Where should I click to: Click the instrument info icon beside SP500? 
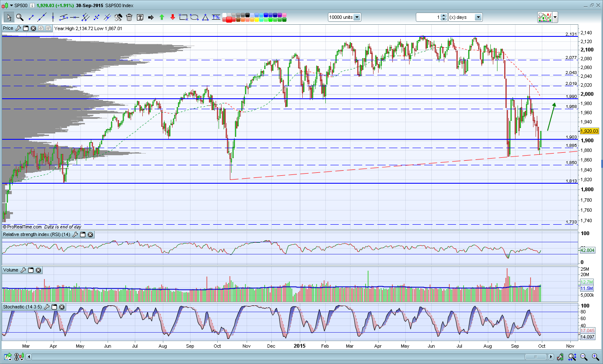(x=32, y=5)
